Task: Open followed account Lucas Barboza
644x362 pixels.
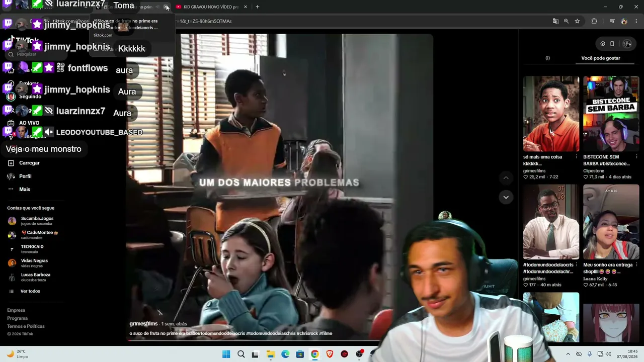Action: click(29, 277)
